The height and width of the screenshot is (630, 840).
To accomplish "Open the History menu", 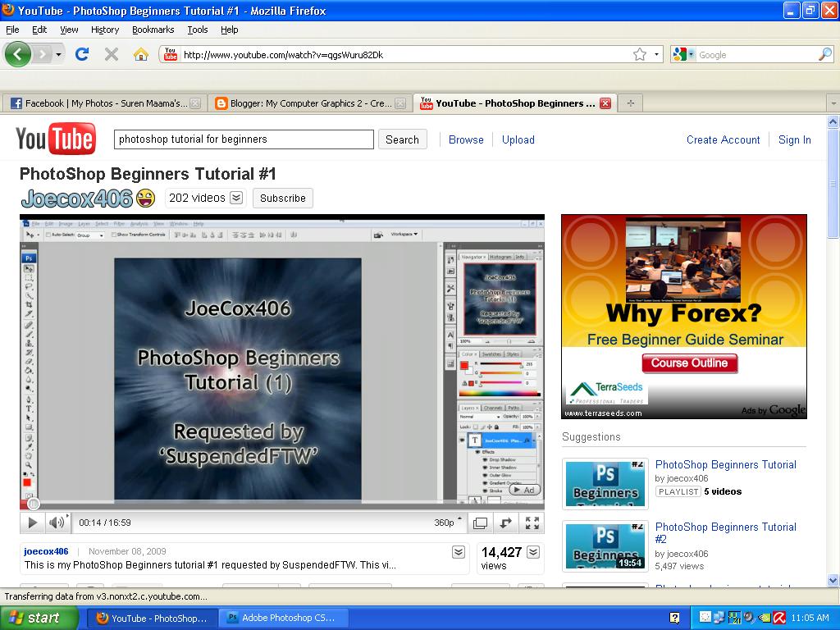I will pyautogui.click(x=104, y=30).
